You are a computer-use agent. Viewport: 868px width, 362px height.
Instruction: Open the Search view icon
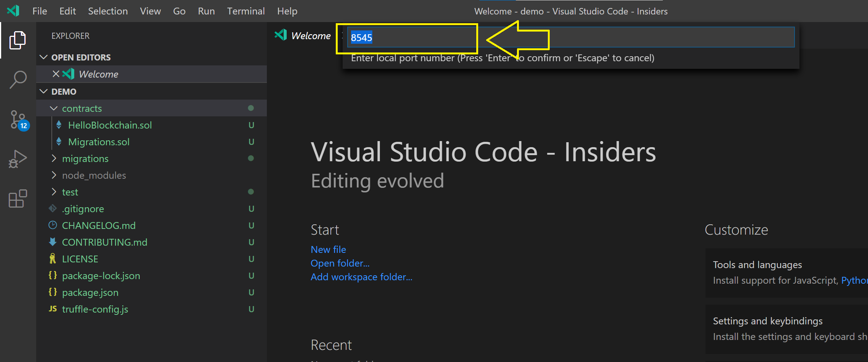coord(18,80)
